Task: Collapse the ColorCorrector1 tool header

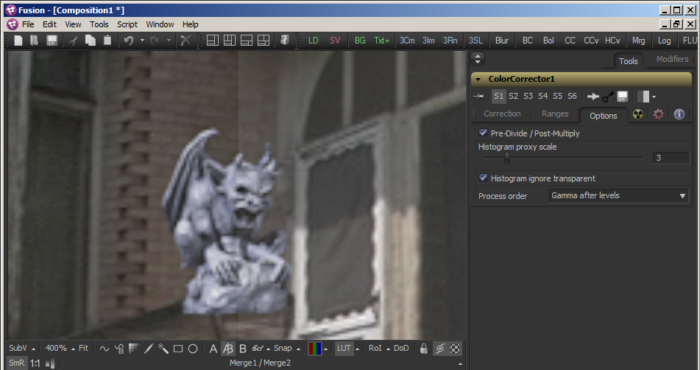Action: click(478, 79)
